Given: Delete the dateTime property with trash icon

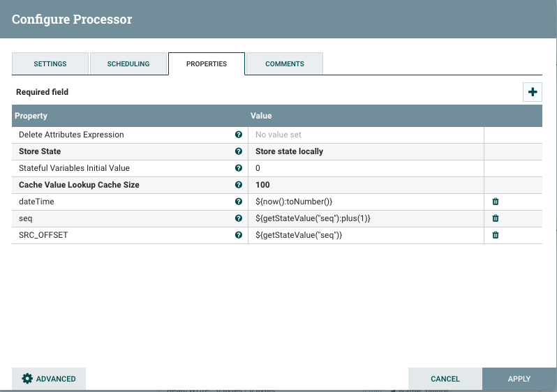Looking at the screenshot, I should [x=496, y=202].
